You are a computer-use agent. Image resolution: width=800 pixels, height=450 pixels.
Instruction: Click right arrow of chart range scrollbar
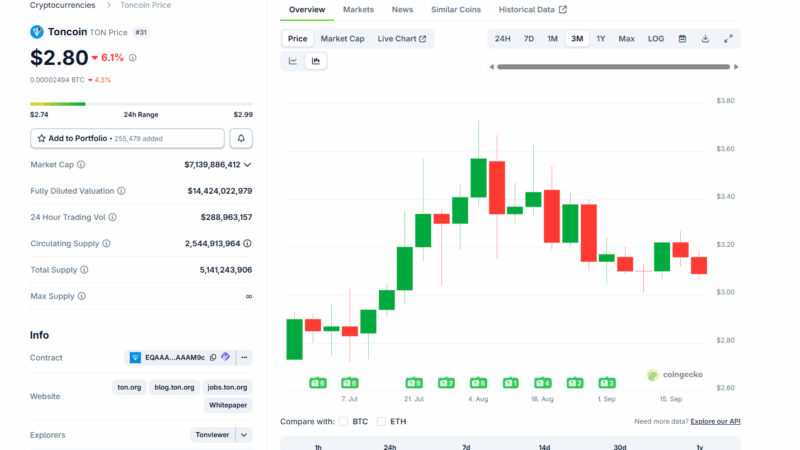click(x=736, y=67)
